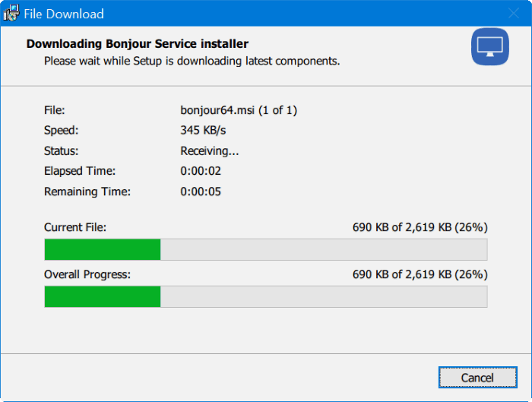The height and width of the screenshot is (402, 532).
Task: Click the Current File progress bar
Action: pos(266,249)
